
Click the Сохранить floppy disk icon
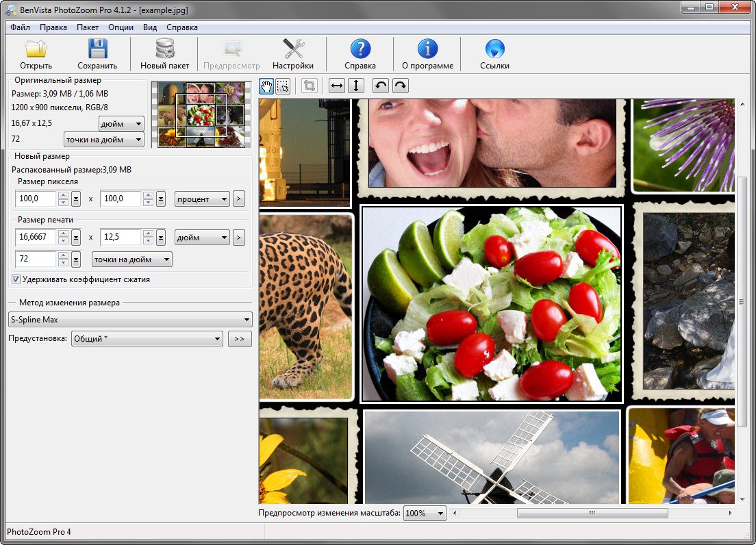click(97, 50)
